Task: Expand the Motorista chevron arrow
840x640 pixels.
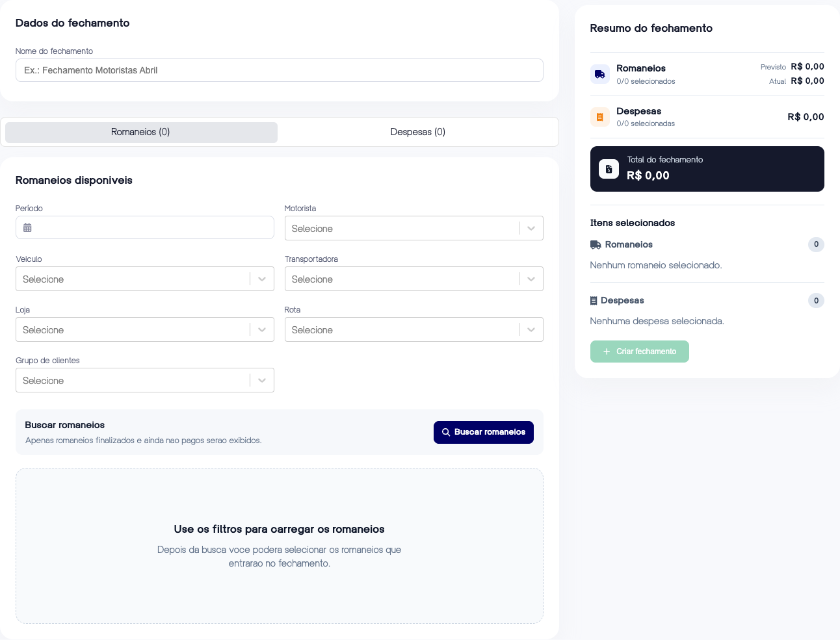Action: [531, 228]
